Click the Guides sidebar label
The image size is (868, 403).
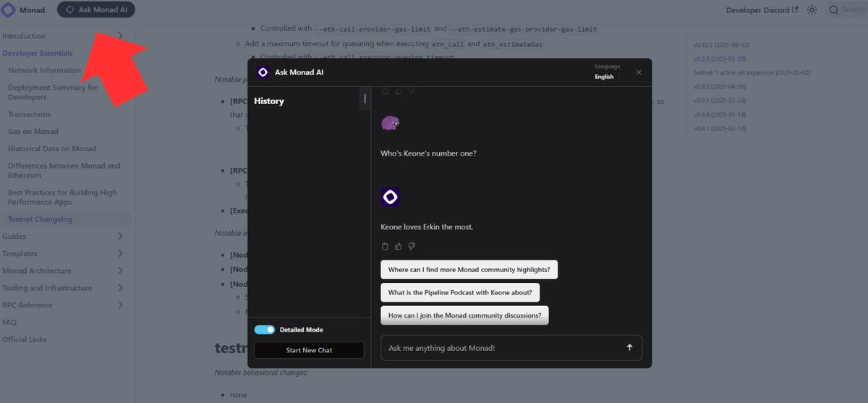click(14, 237)
